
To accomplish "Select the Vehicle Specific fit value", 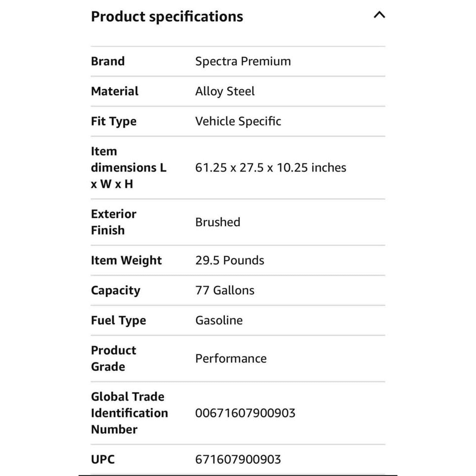I will point(238,121).
